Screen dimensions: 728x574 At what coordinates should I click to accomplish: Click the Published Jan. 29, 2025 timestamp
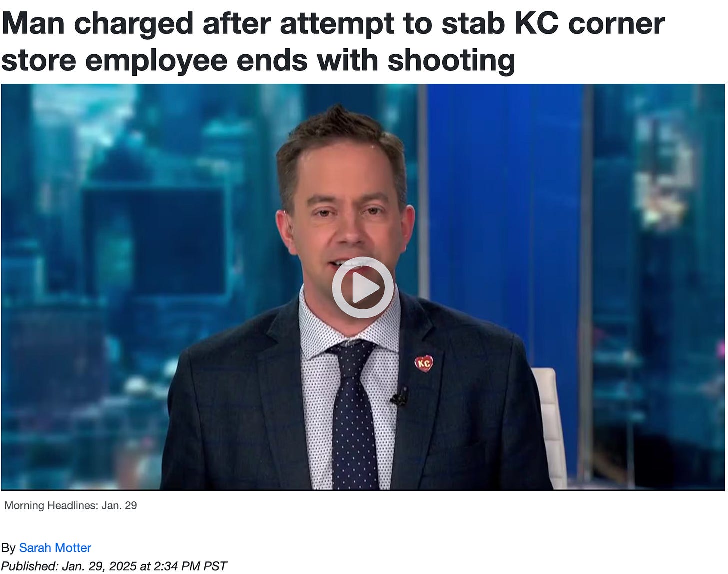click(114, 566)
